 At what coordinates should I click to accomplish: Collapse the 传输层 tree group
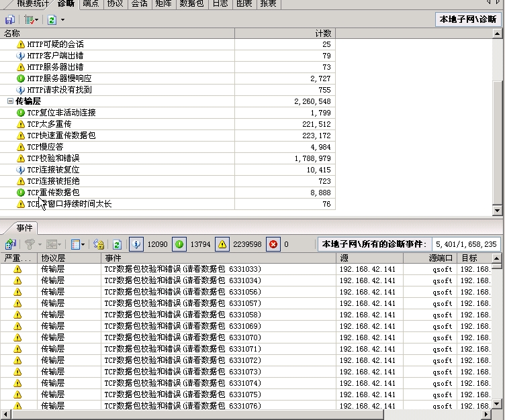10,101
